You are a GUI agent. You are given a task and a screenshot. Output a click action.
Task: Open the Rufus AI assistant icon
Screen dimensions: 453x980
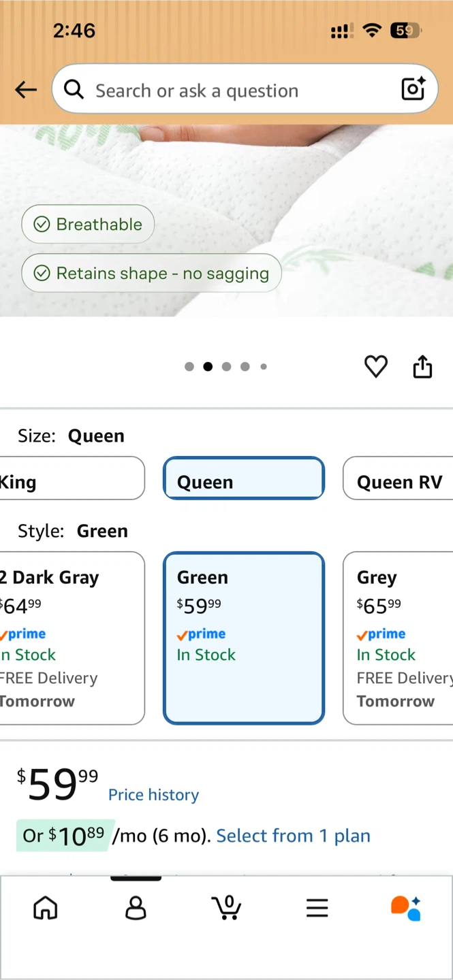406,908
